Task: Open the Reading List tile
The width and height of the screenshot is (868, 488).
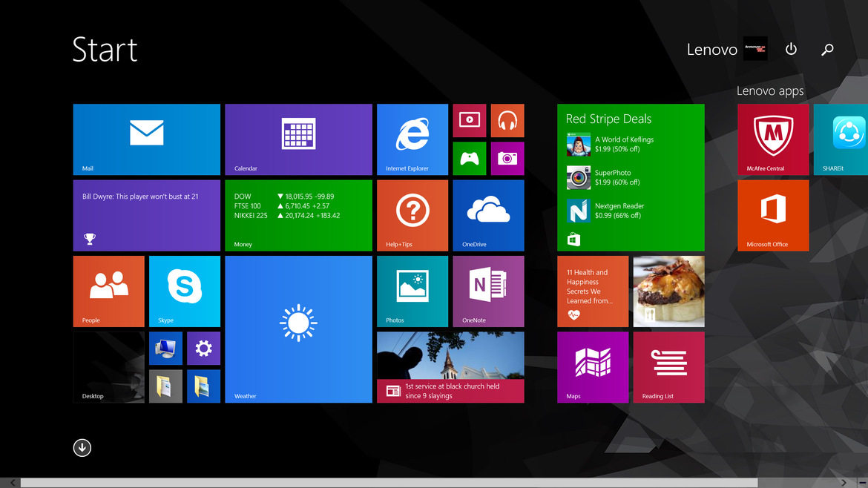Action: 668,367
